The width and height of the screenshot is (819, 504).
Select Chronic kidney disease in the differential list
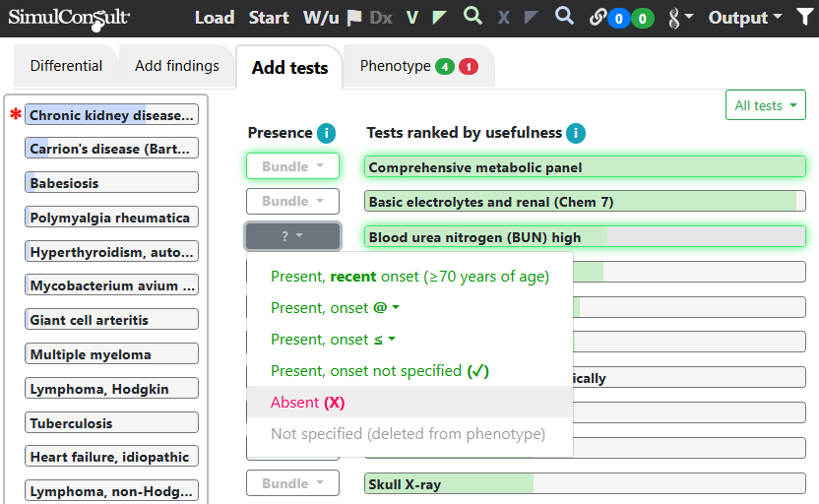pyautogui.click(x=111, y=115)
